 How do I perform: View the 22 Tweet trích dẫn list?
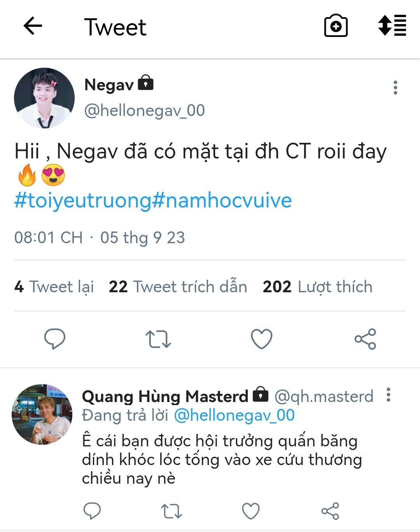pyautogui.click(x=178, y=287)
